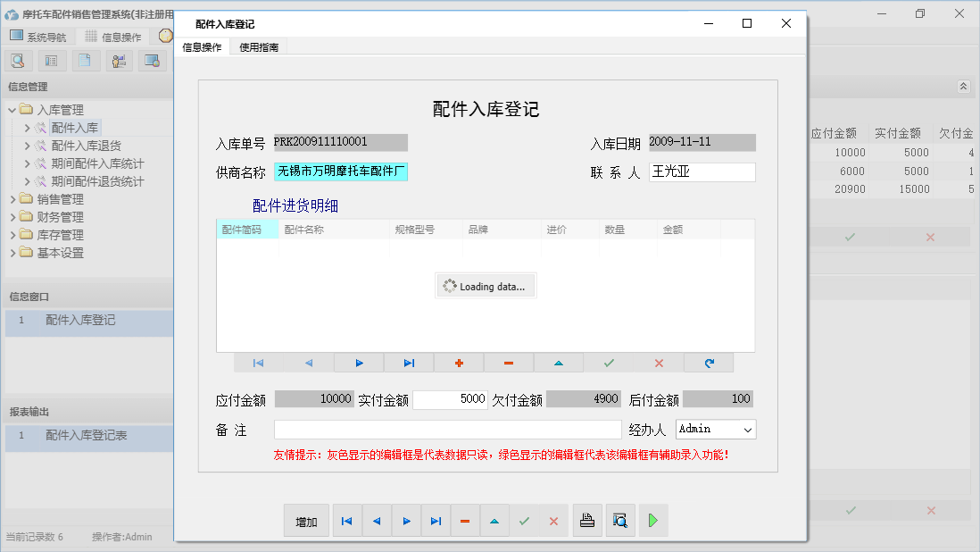Click the green check icon to confirm detail edits

click(609, 363)
